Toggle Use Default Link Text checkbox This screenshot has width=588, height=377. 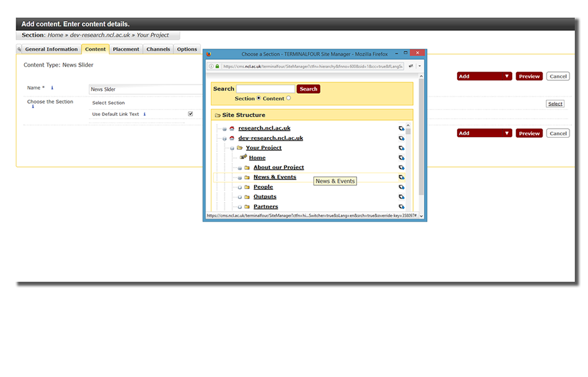(191, 114)
